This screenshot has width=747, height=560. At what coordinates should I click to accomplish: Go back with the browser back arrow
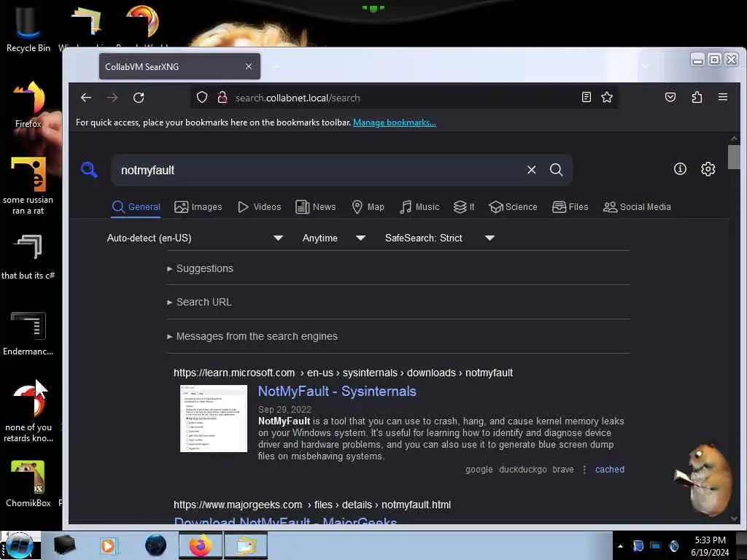click(86, 98)
